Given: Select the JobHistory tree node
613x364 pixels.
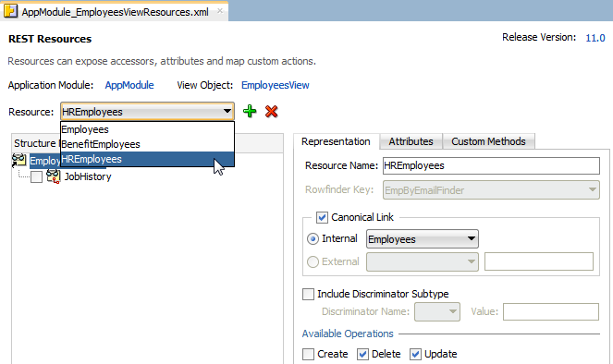Looking at the screenshot, I should pos(88,176).
